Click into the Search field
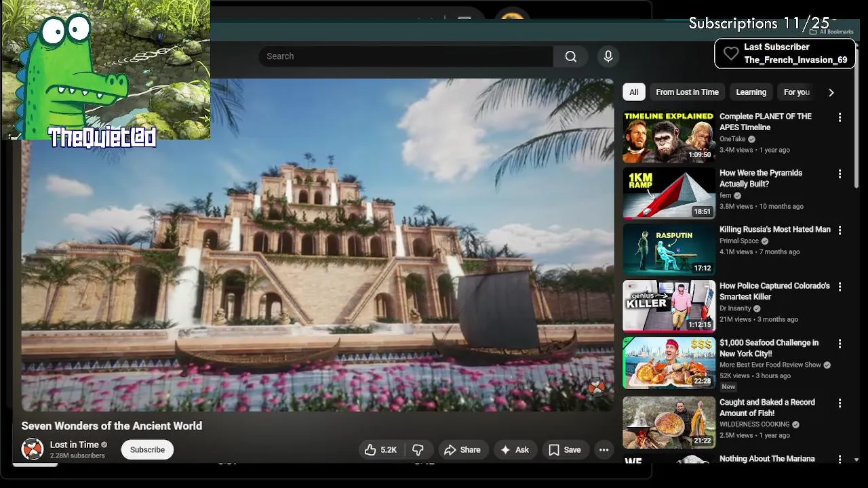Image resolution: width=868 pixels, height=488 pixels. 406,56
